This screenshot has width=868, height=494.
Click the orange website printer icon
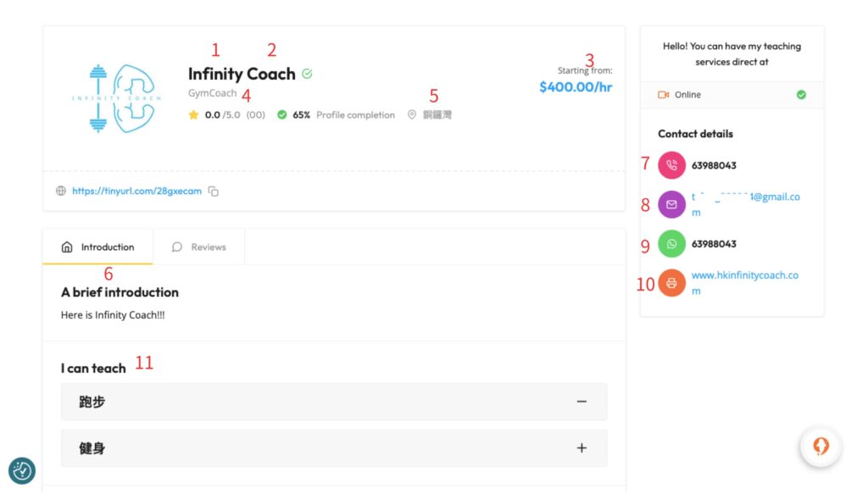671,283
